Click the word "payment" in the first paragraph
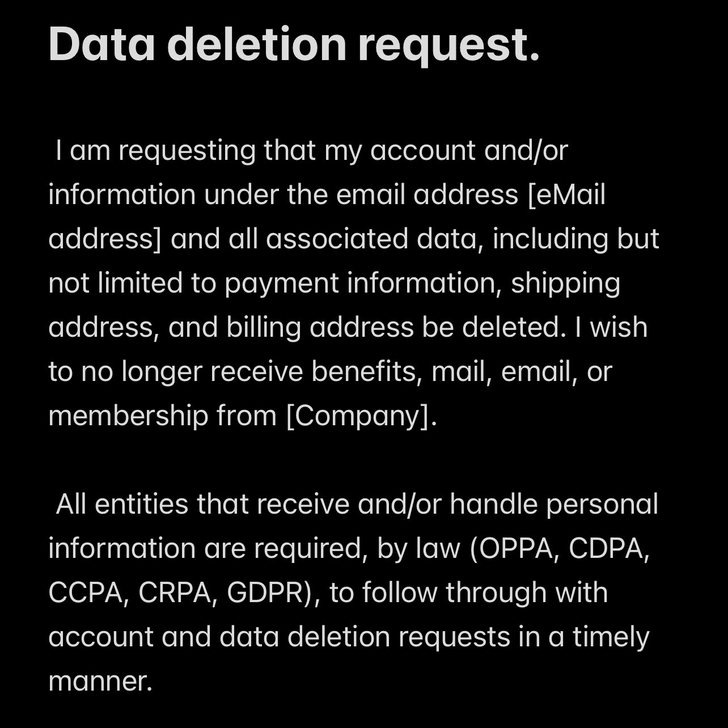728x728 pixels. (x=281, y=283)
